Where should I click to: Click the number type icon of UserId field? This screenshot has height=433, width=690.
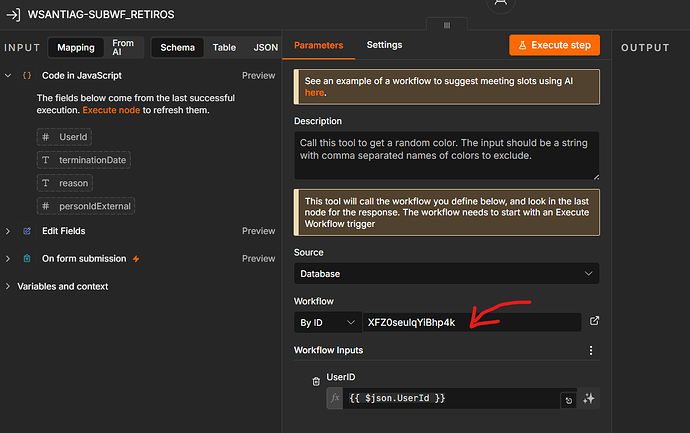tap(45, 137)
